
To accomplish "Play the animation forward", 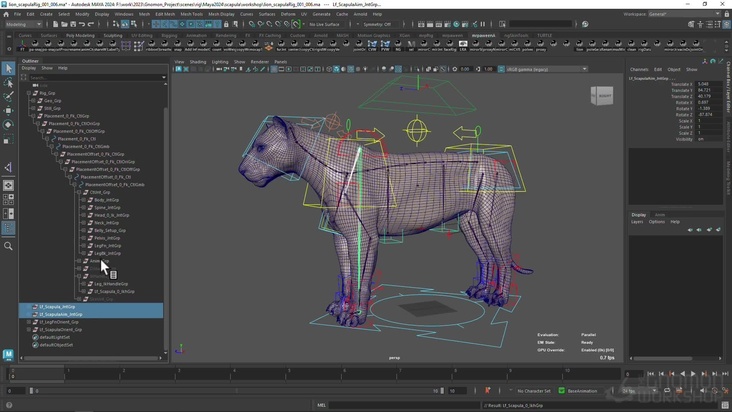I will [694, 374].
